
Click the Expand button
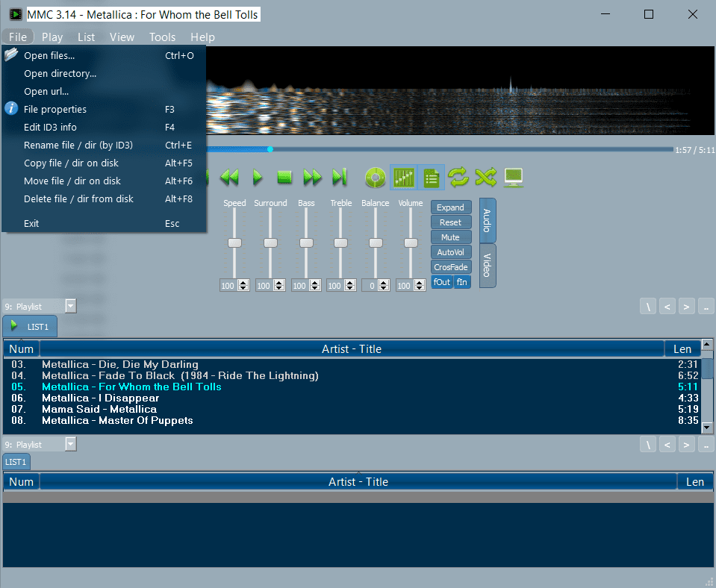451,207
